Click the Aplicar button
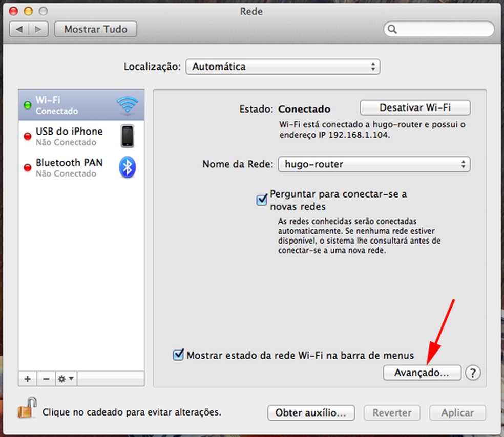 (458, 412)
